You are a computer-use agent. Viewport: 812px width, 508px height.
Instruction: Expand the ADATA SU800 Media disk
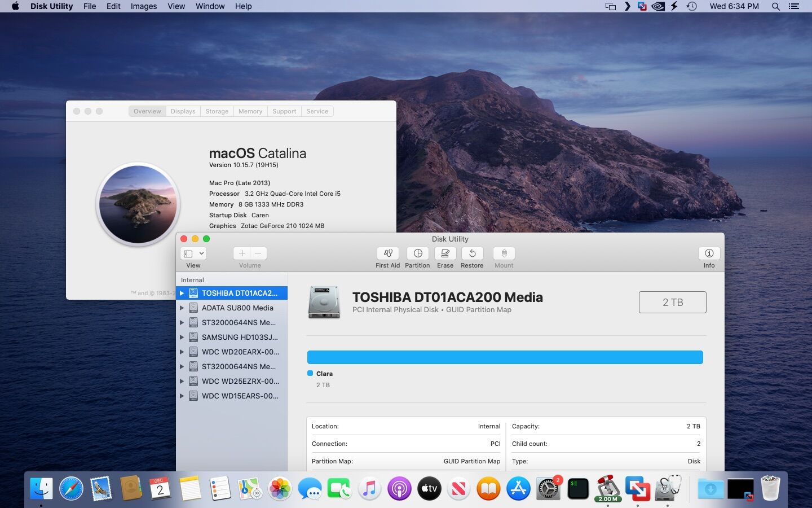coord(182,308)
